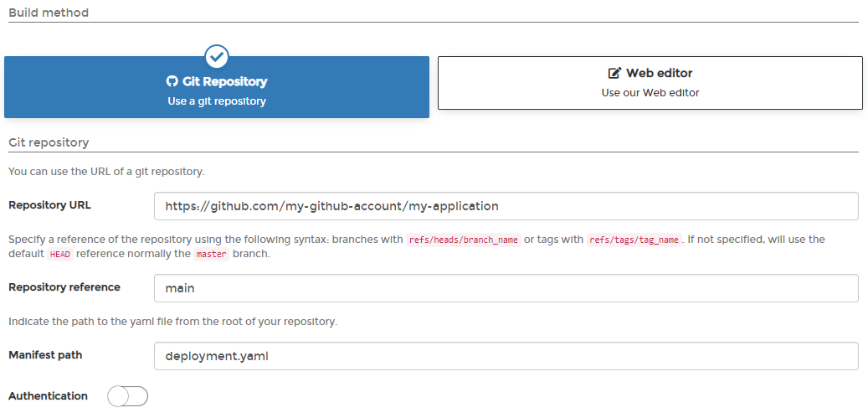Image resolution: width=868 pixels, height=418 pixels.
Task: Click the Git repository section heading
Action: 49,142
